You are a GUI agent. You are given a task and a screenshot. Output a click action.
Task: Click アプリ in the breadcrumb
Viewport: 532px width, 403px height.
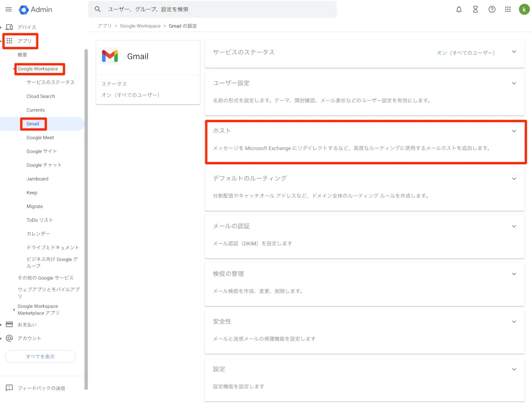click(105, 26)
